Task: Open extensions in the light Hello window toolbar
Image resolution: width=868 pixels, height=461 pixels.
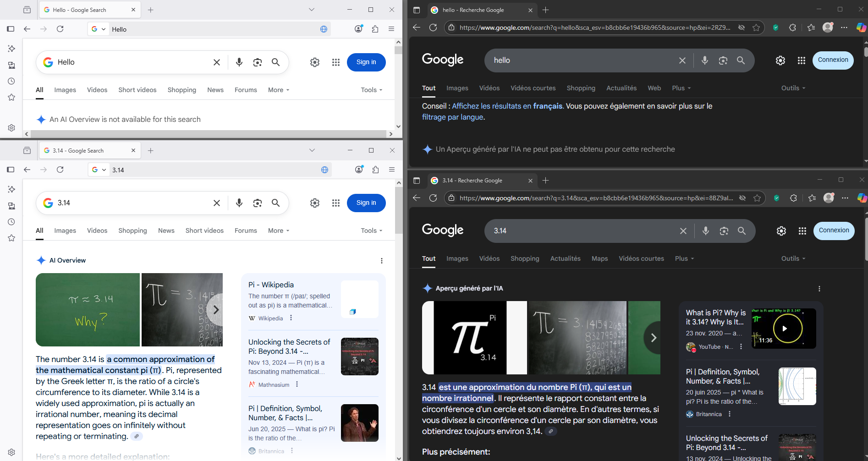Action: (375, 29)
